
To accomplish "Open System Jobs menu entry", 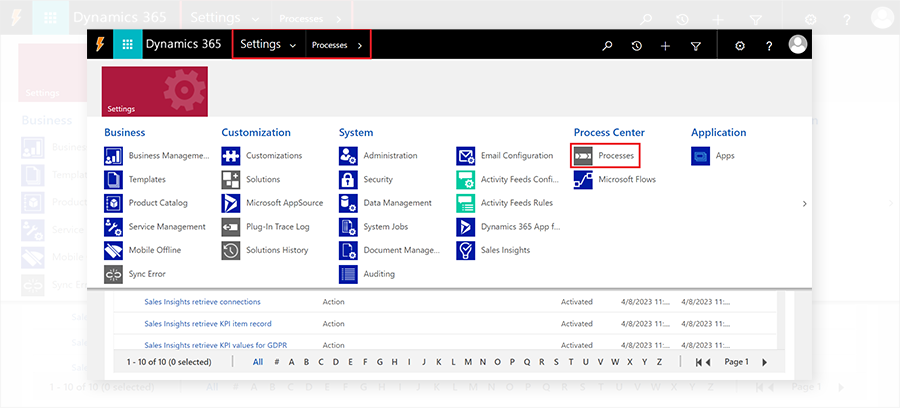I will click(x=386, y=227).
